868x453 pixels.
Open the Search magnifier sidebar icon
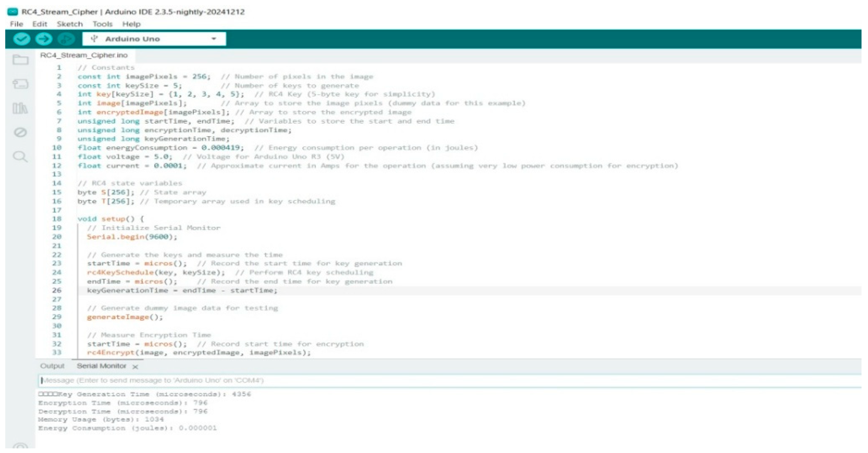click(20, 157)
